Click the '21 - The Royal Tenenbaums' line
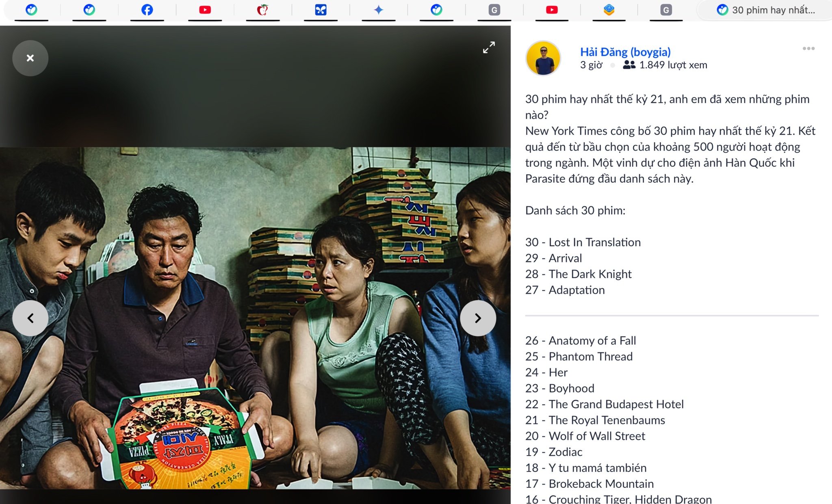 click(x=595, y=420)
